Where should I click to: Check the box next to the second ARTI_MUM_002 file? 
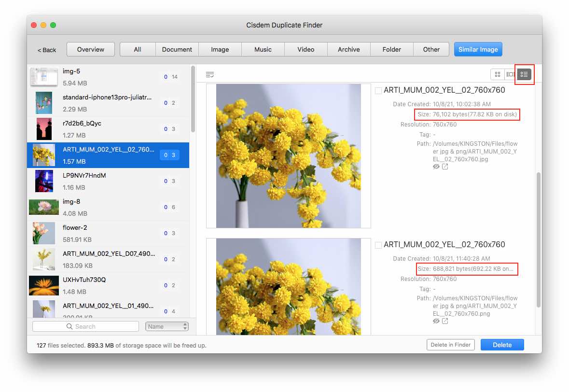pyautogui.click(x=378, y=245)
